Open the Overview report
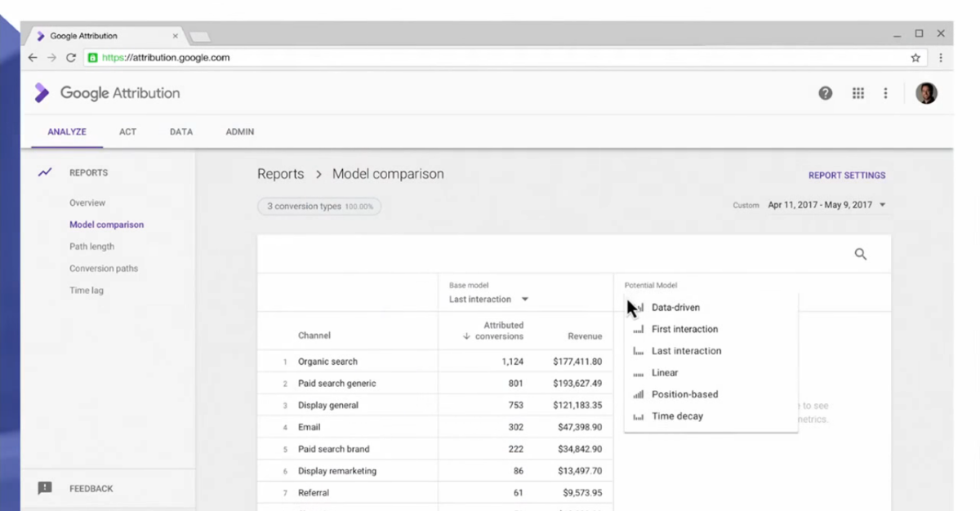 pyautogui.click(x=87, y=202)
